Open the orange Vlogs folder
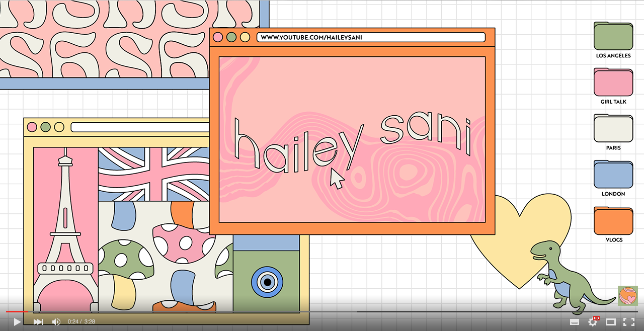The image size is (644, 331). [613, 221]
